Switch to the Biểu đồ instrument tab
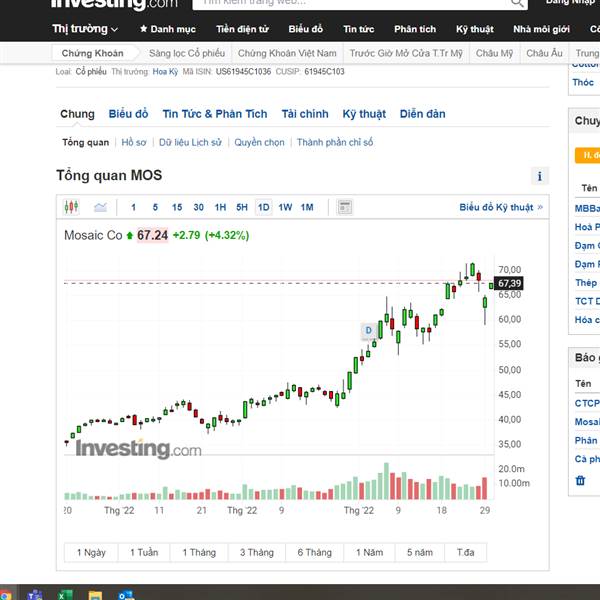This screenshot has height=600, width=600. tap(128, 114)
